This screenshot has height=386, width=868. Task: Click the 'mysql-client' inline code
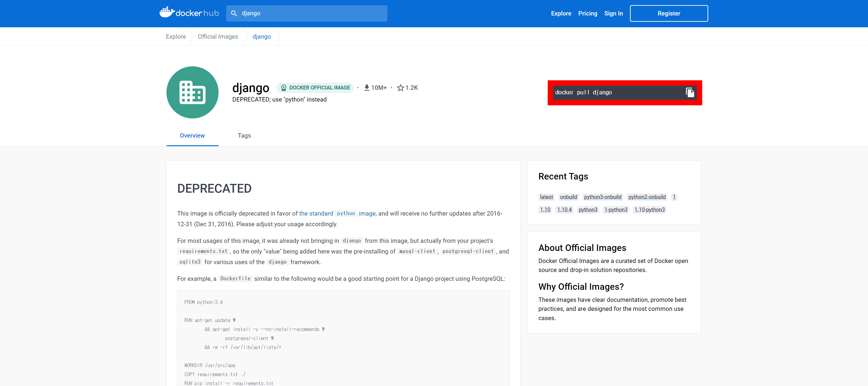click(417, 251)
